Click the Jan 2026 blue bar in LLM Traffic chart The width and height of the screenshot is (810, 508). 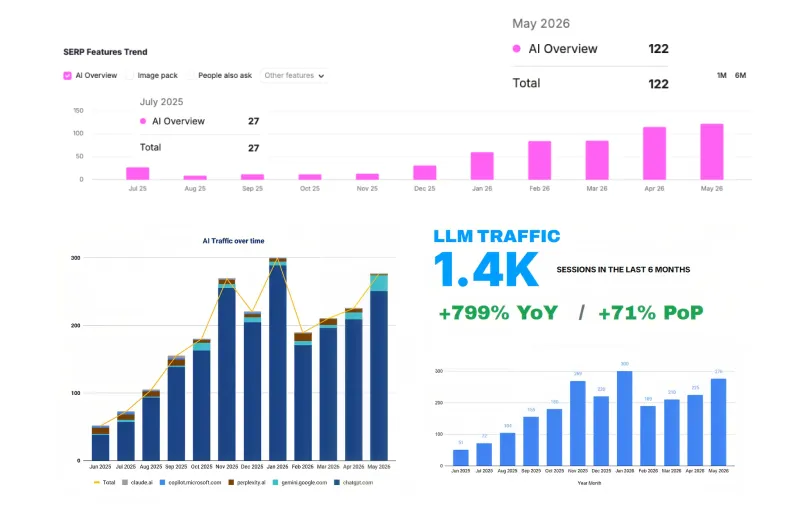point(625,419)
